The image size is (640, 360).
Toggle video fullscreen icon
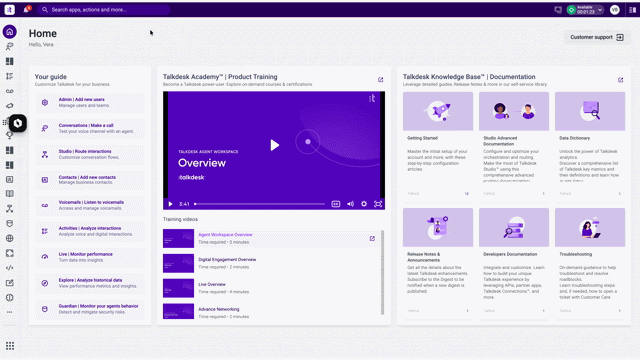(378, 204)
